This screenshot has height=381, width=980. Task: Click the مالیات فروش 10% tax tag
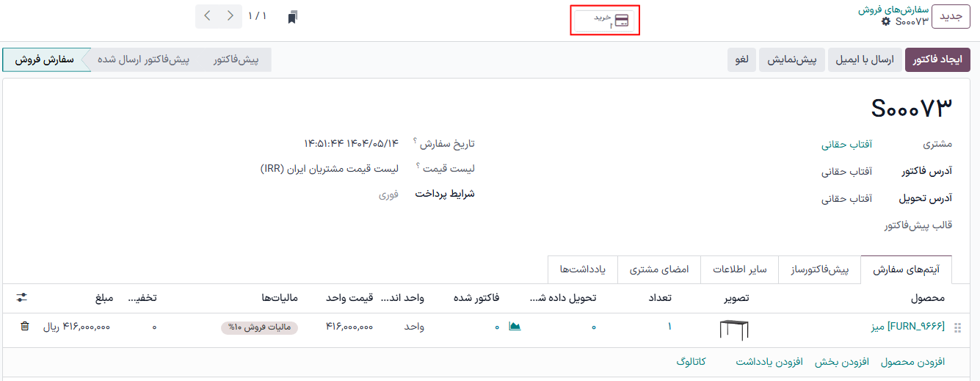coord(259,327)
